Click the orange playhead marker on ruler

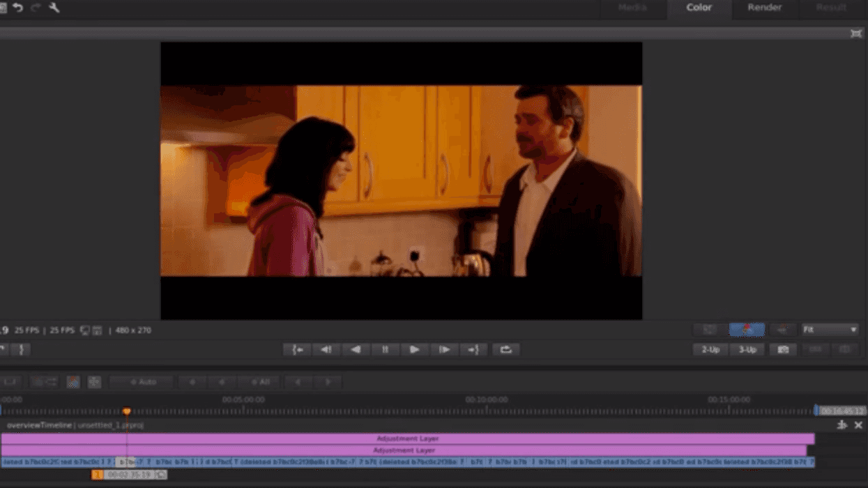[x=127, y=411]
